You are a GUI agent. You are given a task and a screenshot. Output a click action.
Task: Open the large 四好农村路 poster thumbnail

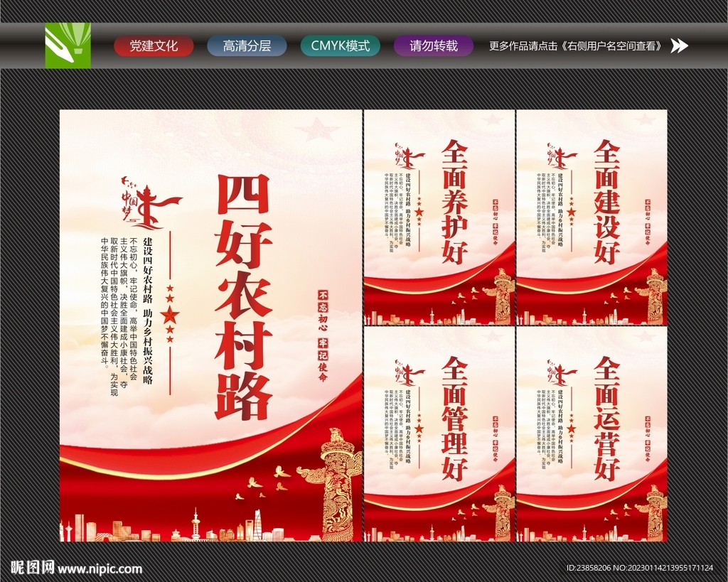210,325
